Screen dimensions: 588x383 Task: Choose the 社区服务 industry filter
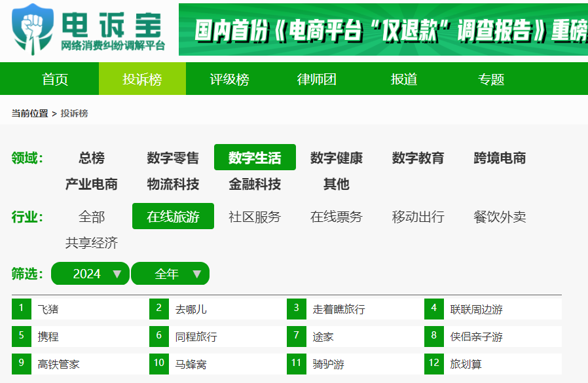(255, 217)
